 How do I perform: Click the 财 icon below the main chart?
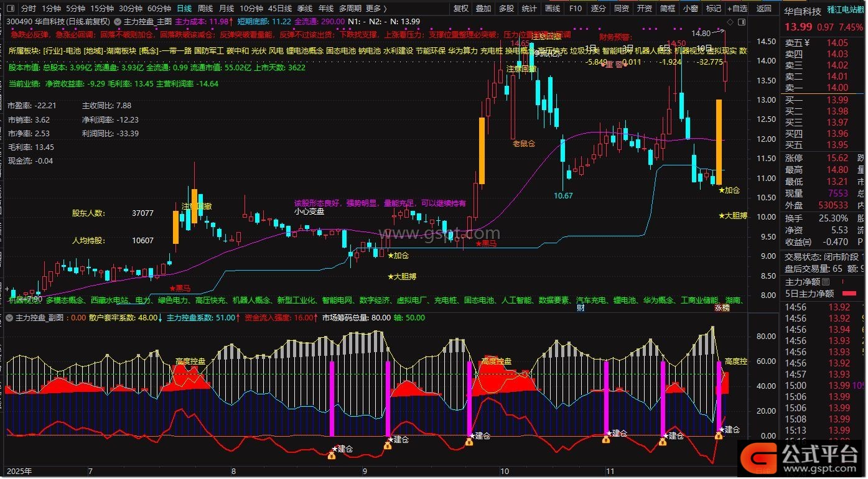(581, 307)
